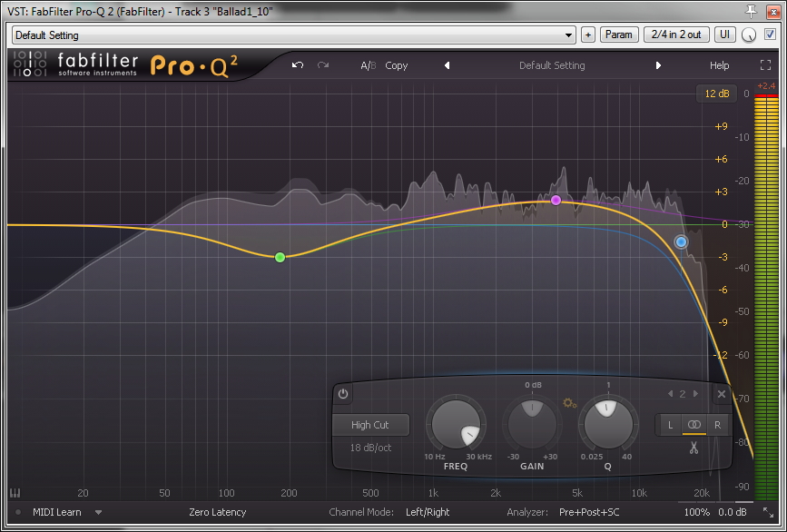Adjust the 100% gain scale value
Image resolution: width=787 pixels, height=532 pixels.
point(696,512)
